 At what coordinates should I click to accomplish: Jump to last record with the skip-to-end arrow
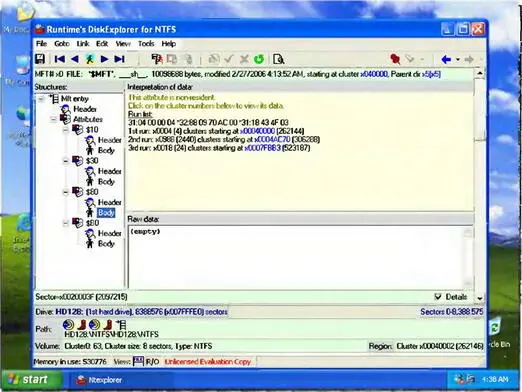tap(119, 59)
